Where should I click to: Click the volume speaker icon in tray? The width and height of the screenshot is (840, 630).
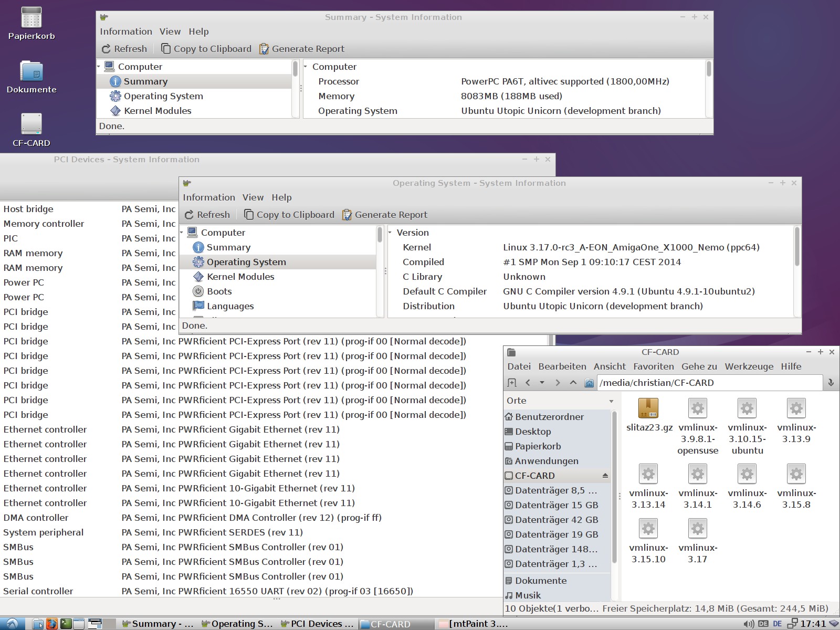(749, 624)
